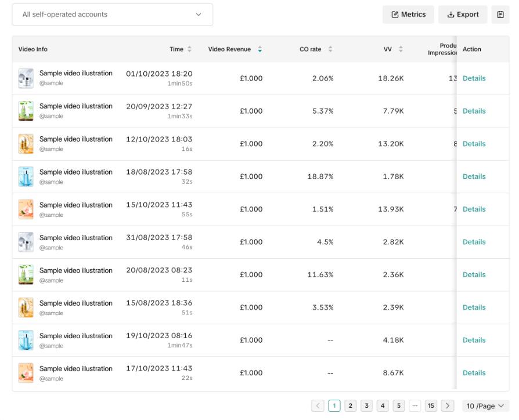
Task: View Details for the 17/10/2023 11:43 video
Action: [474, 373]
